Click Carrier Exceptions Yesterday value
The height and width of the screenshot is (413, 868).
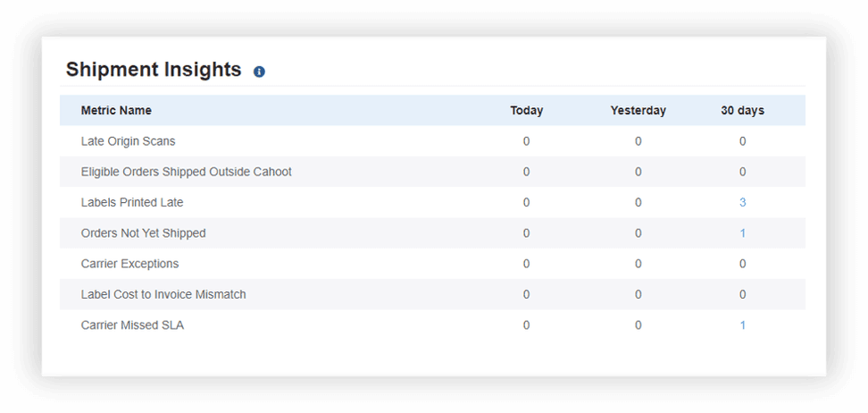click(638, 264)
